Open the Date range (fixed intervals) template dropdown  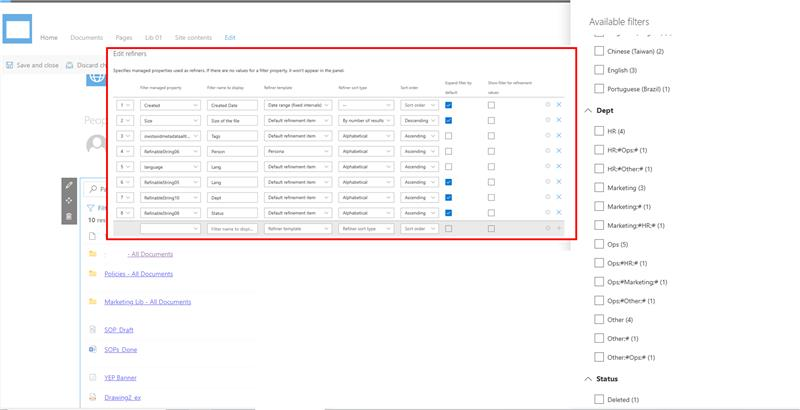click(x=298, y=105)
